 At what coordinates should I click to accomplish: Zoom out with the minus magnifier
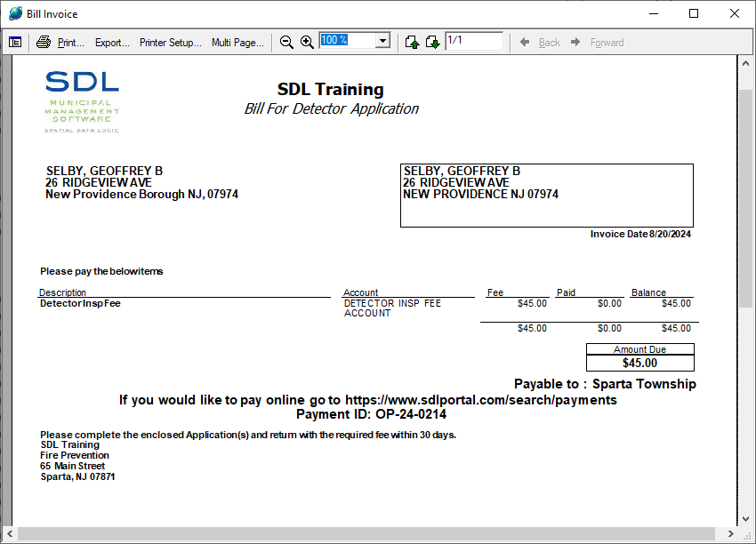tap(286, 43)
